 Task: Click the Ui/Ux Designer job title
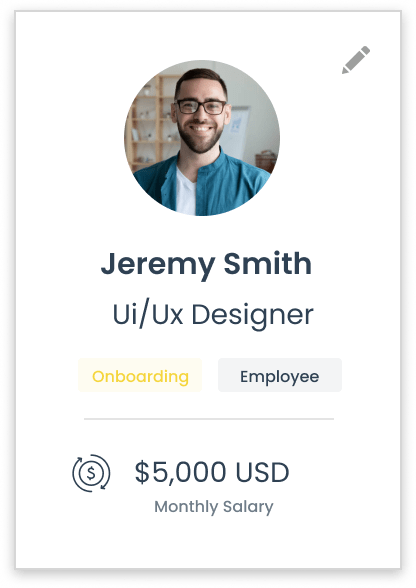(213, 315)
